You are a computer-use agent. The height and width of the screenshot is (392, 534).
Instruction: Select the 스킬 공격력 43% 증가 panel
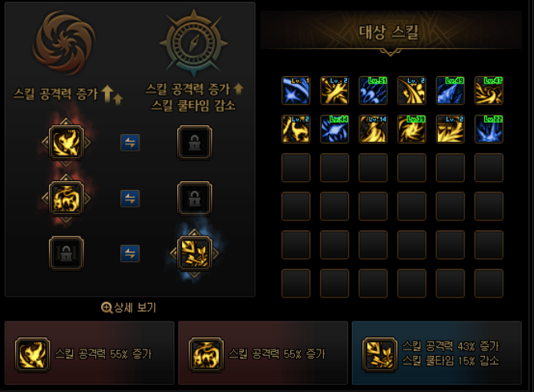coord(437,353)
